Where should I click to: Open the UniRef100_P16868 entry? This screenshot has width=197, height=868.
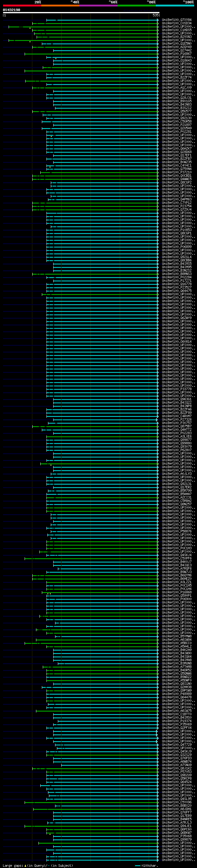tap(177, 592)
